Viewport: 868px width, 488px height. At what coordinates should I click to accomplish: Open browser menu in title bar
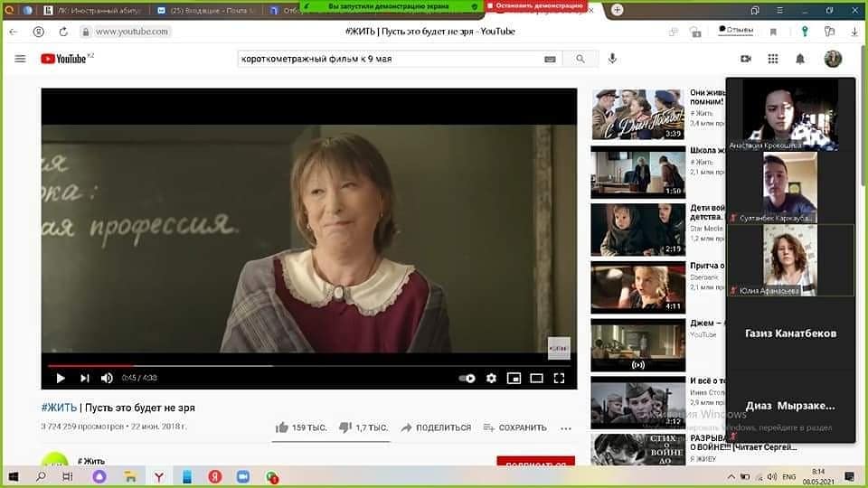click(x=779, y=10)
